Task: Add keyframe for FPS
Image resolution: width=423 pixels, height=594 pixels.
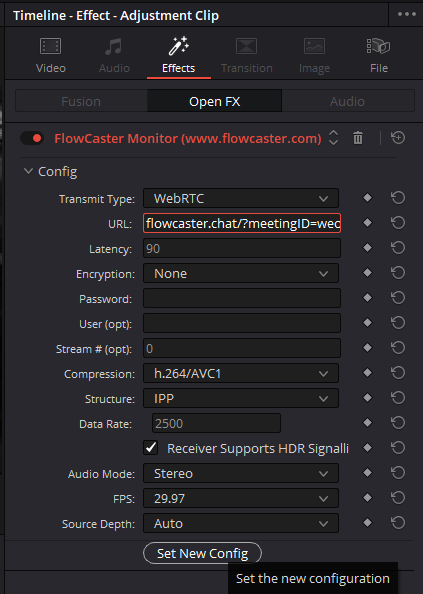Action: [x=367, y=498]
